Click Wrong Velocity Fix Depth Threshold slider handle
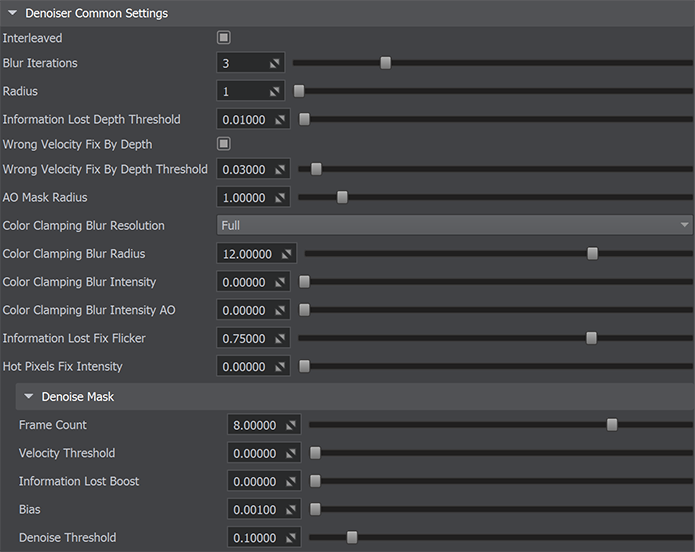The width and height of the screenshot is (695, 552). pyautogui.click(x=316, y=169)
